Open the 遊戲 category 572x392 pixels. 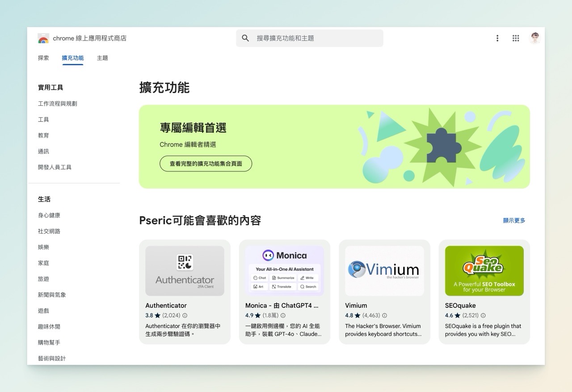(x=43, y=311)
